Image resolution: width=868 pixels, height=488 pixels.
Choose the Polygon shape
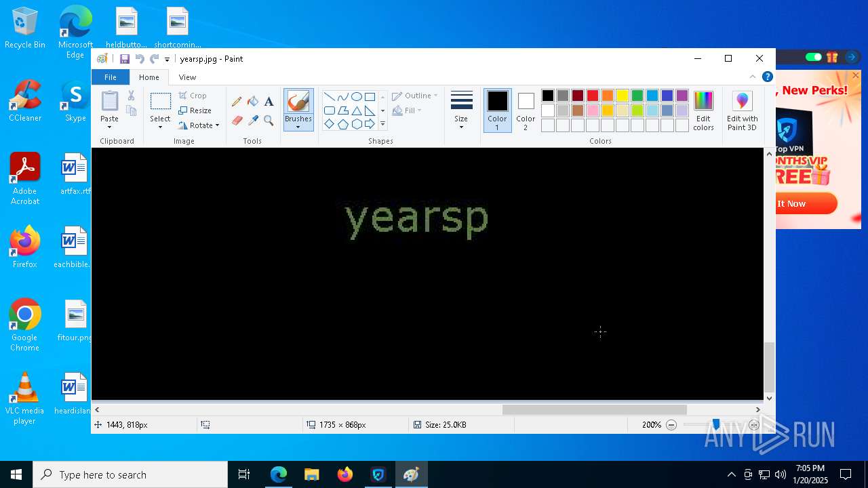(342, 110)
